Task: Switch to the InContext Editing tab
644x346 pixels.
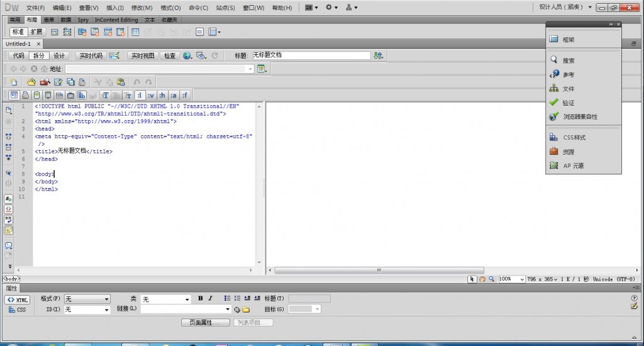Action: 116,20
